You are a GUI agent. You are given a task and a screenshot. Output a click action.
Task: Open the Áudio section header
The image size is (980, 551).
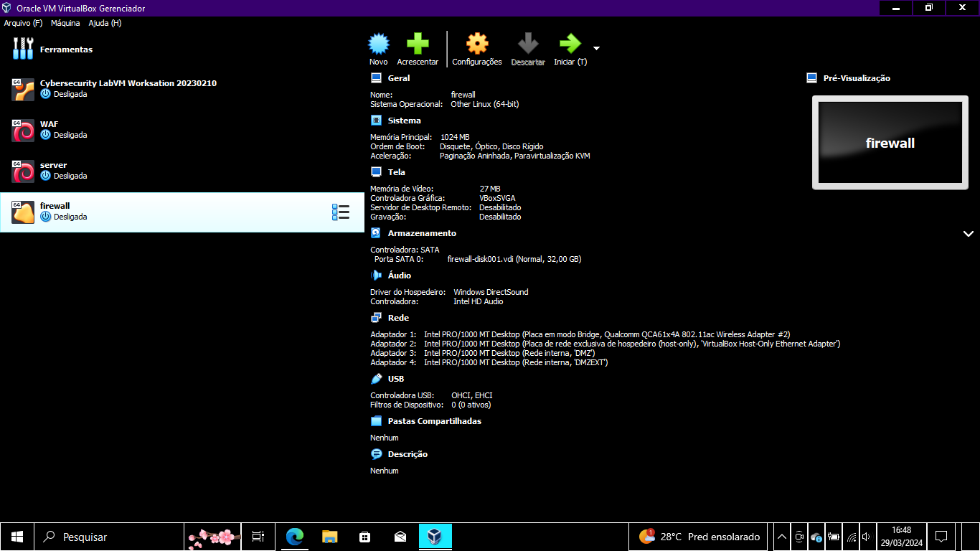400,275
